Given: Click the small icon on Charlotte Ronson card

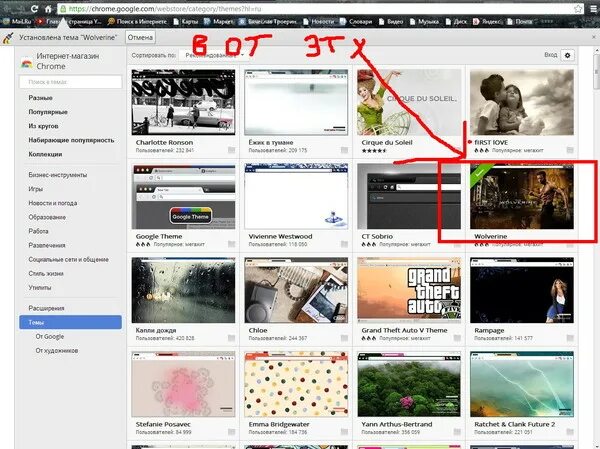Looking at the screenshot, I should [232, 150].
